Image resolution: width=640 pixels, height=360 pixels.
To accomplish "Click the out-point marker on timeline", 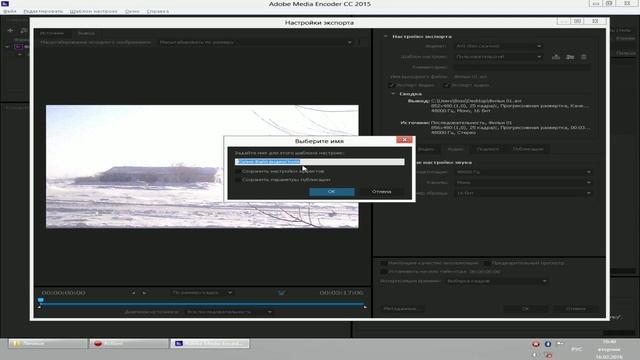I will tap(365, 307).
